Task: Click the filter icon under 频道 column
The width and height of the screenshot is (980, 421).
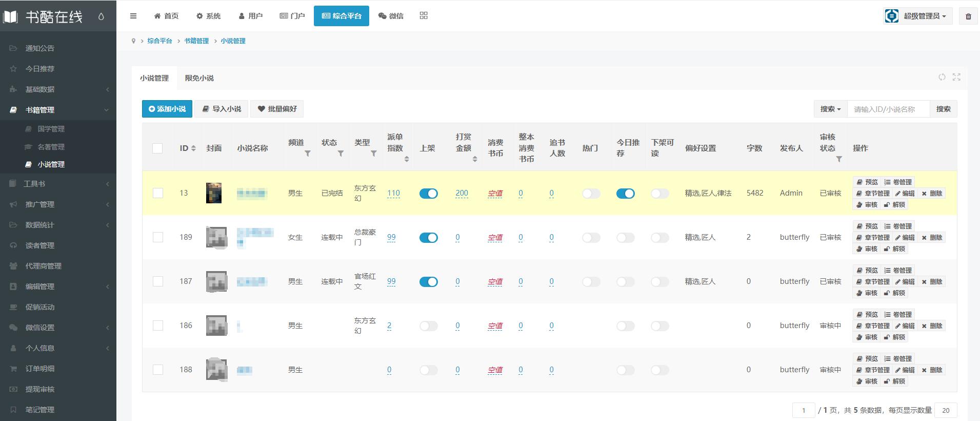Action: pos(308,154)
